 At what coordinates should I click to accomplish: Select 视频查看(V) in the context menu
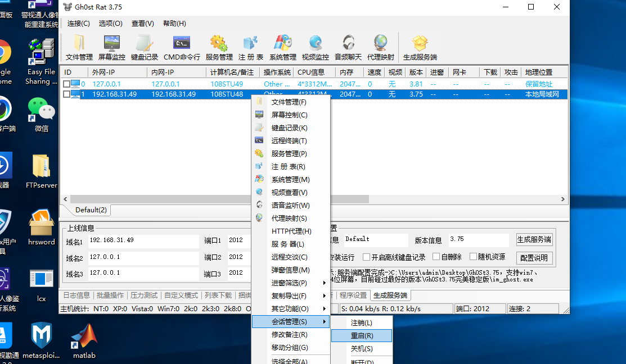point(291,192)
